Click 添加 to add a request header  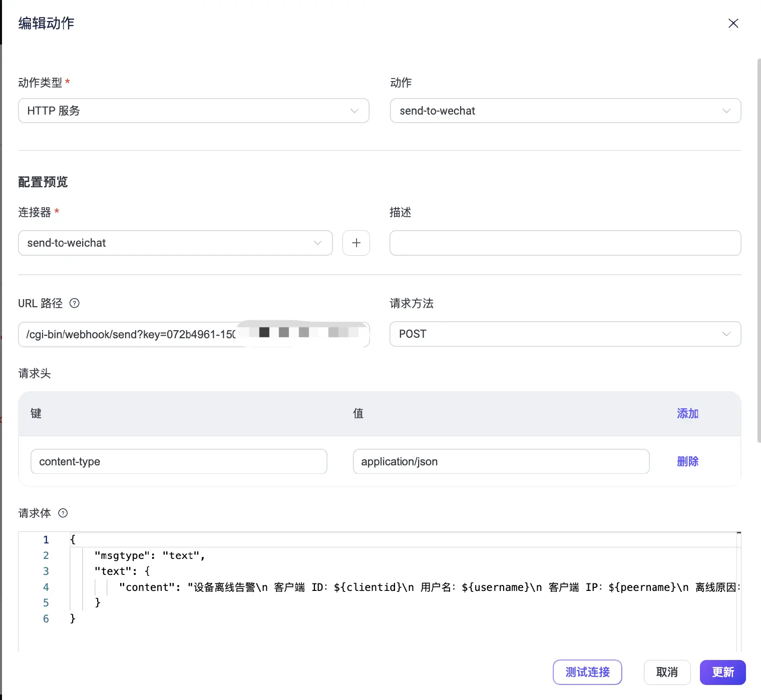(687, 413)
